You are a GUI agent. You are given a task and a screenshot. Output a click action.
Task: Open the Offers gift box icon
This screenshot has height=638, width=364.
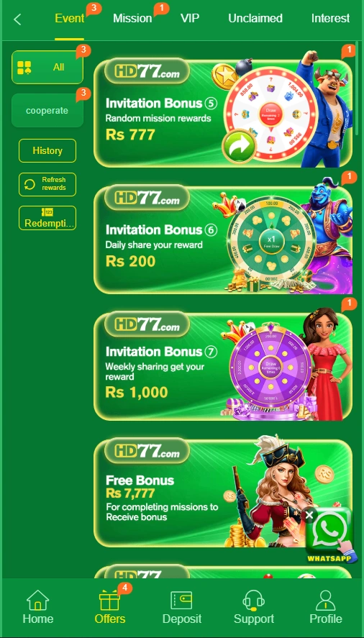(109, 600)
